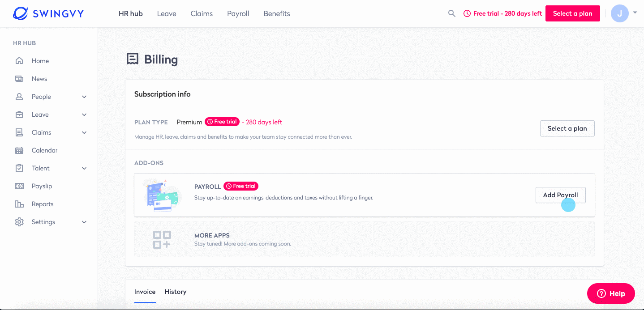
Task: Expand the People submenu chevron
Action: pyautogui.click(x=84, y=97)
